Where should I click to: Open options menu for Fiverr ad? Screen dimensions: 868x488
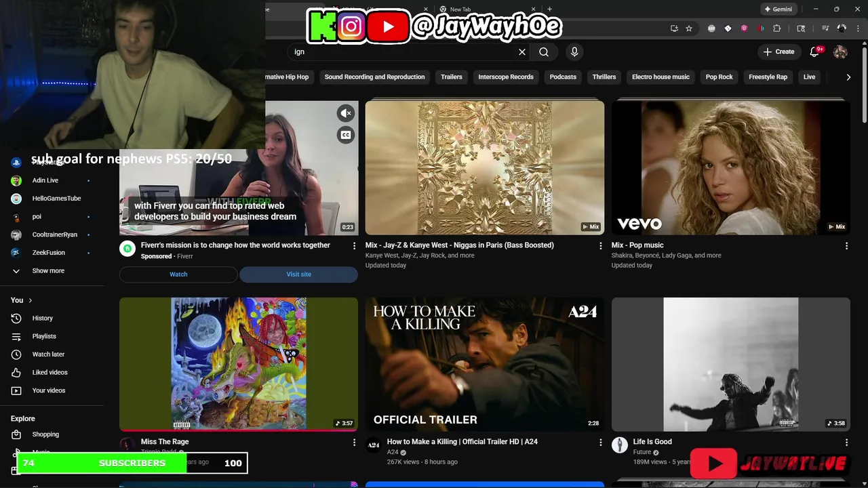(x=354, y=245)
